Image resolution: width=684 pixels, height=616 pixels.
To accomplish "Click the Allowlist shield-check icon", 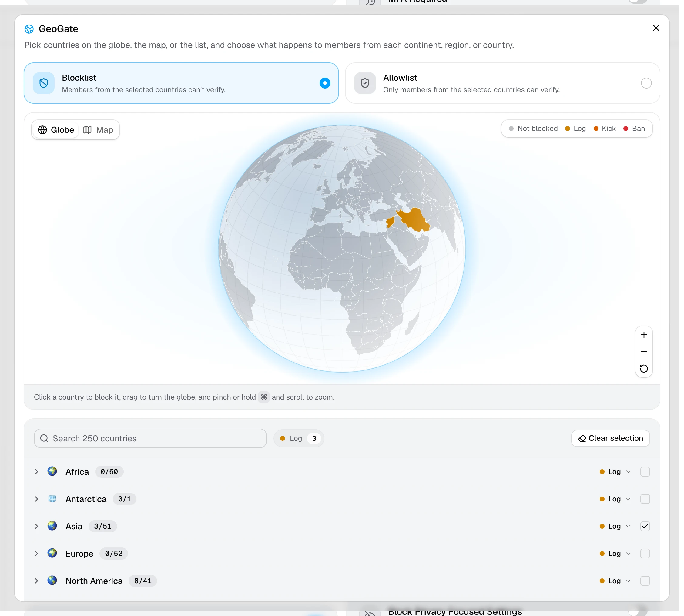I will point(365,83).
